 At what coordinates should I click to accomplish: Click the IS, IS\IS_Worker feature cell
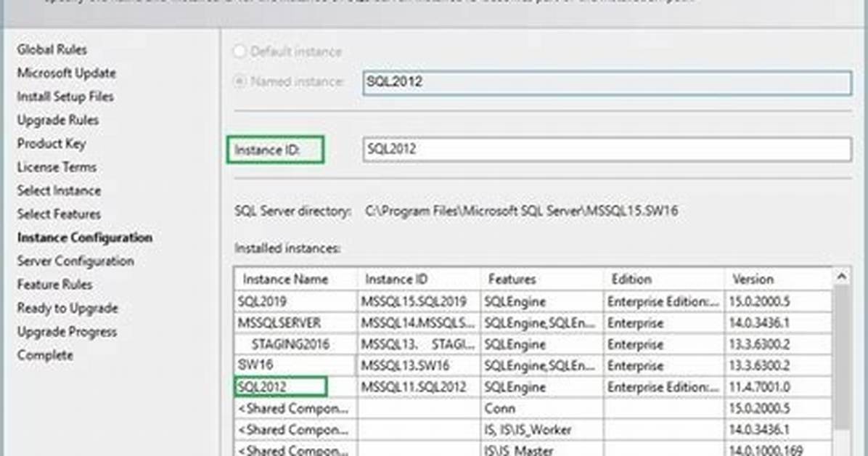coord(542,429)
